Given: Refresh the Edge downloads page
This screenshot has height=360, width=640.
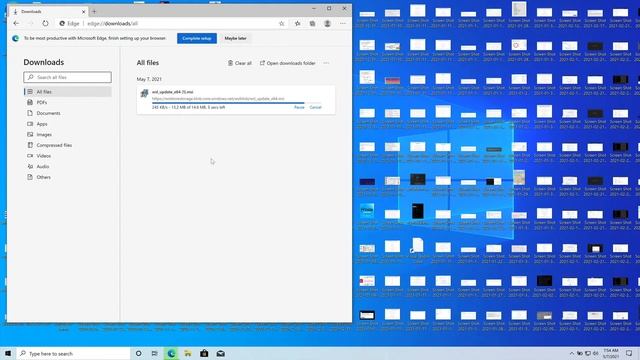Looking at the screenshot, I should coord(45,24).
